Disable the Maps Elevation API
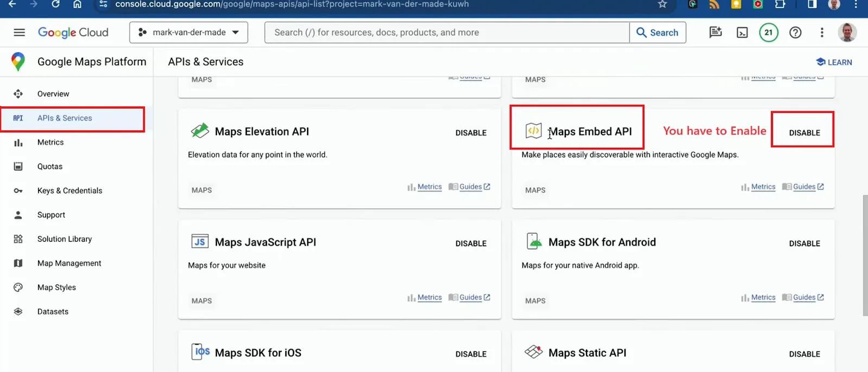The image size is (868, 372). click(471, 133)
